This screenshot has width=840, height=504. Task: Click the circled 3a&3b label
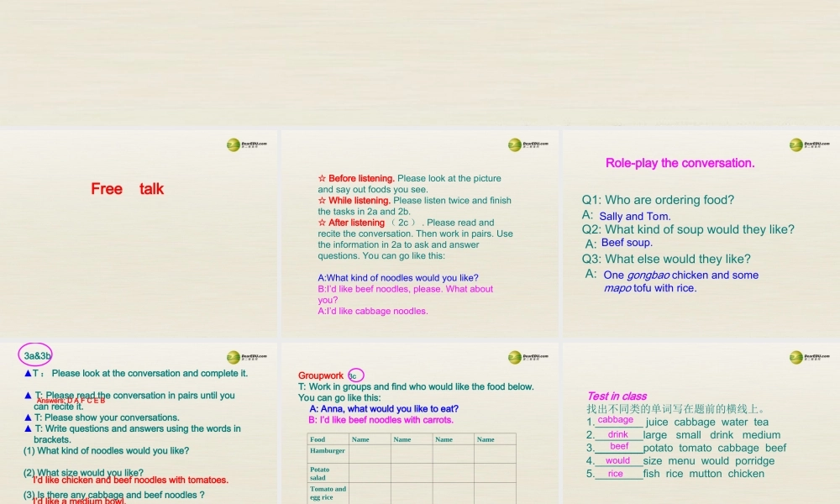pos(38,354)
